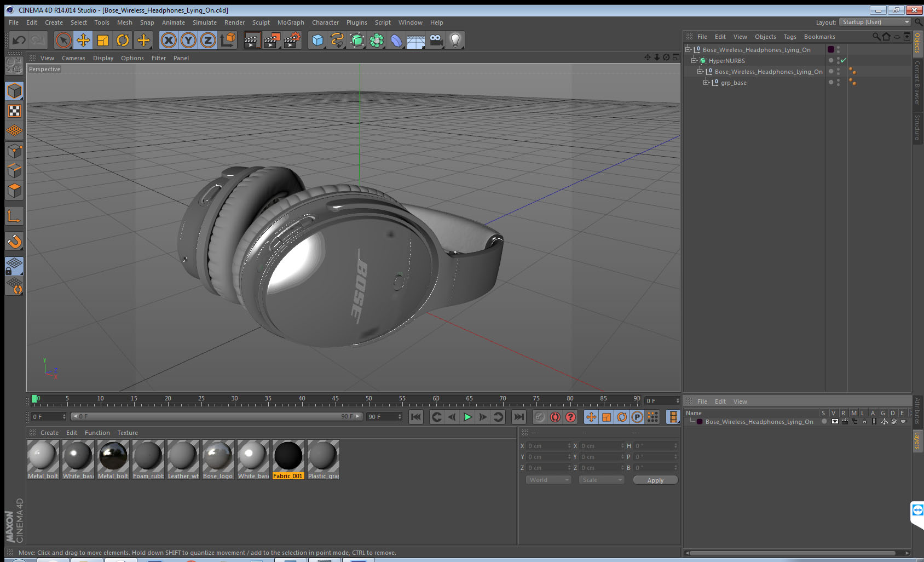
Task: Render to Picture Viewer icon
Action: tap(272, 40)
